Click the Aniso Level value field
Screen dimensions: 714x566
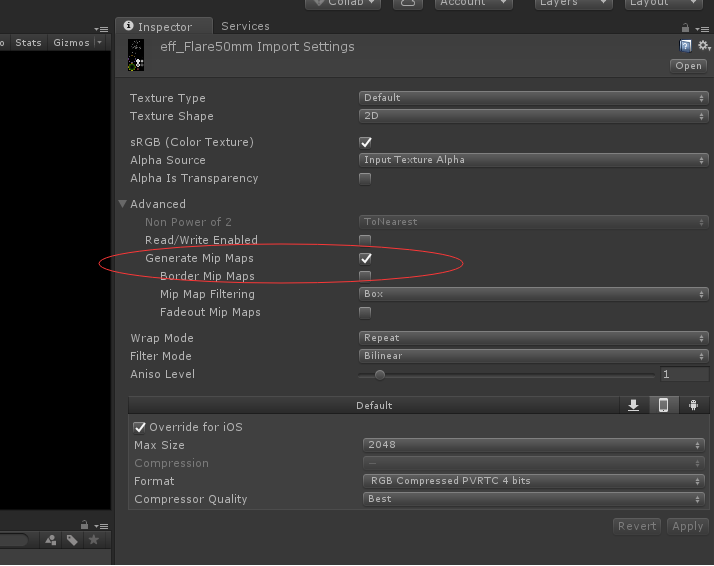click(684, 374)
